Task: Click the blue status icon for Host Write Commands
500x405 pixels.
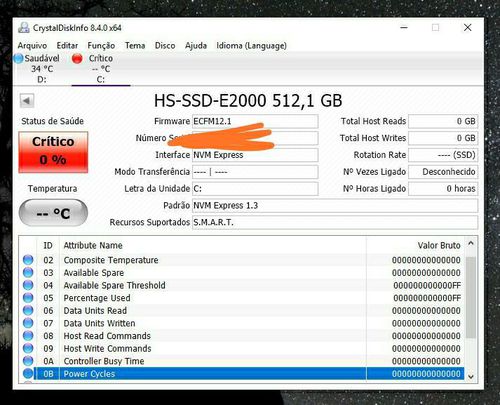Action: click(x=28, y=348)
